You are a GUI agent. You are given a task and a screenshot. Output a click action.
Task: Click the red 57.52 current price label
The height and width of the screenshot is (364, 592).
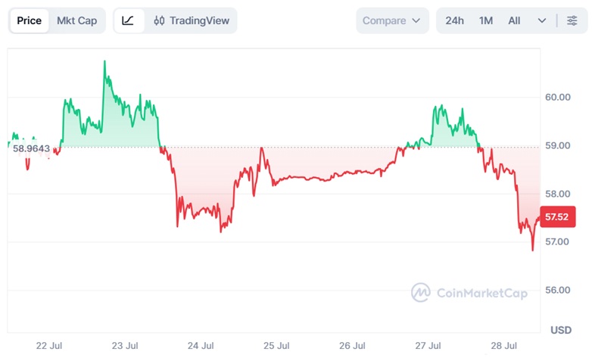click(x=558, y=216)
